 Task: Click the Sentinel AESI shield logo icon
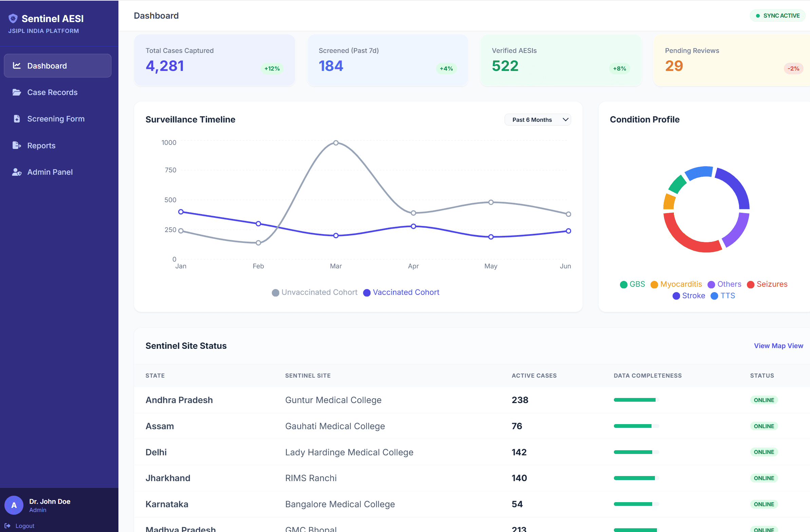pos(13,18)
